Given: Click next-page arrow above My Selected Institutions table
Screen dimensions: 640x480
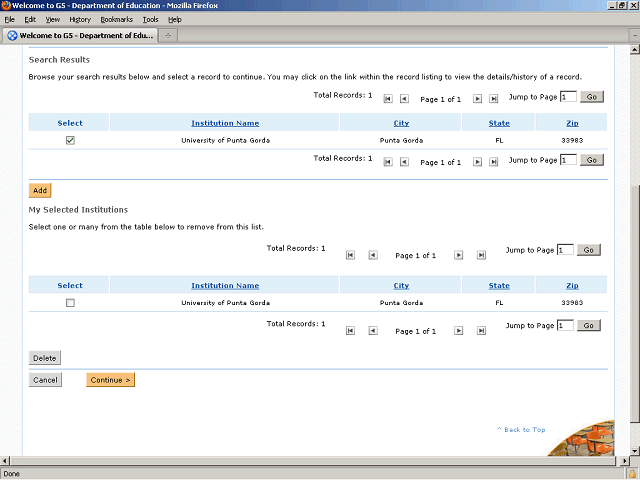Looking at the screenshot, I should coord(458,255).
